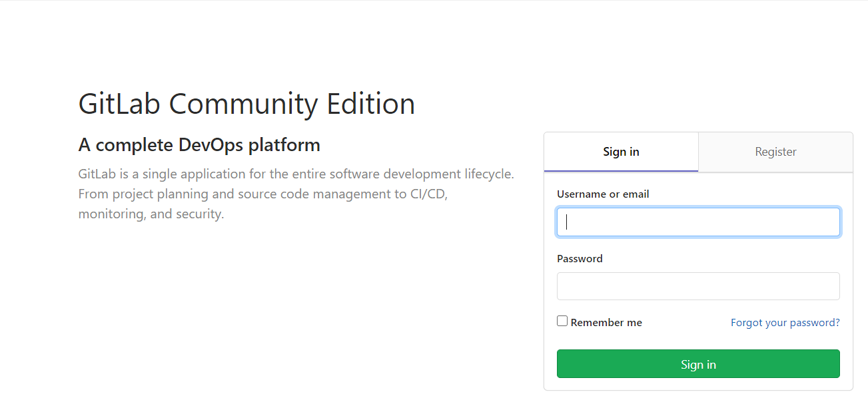Click 'monitoring, and security.' description line
The height and width of the screenshot is (396, 868).
(x=151, y=214)
